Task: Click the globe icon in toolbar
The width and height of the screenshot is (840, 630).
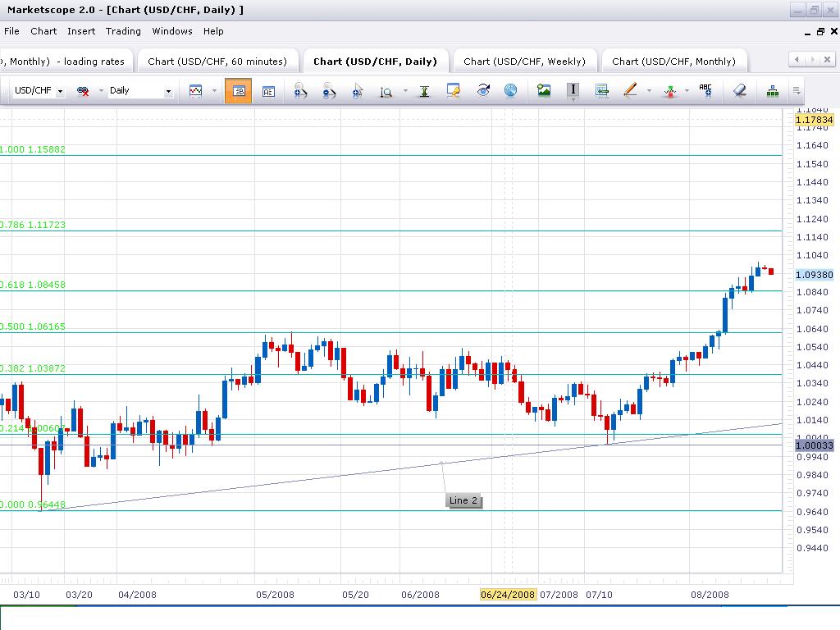Action: (510, 91)
